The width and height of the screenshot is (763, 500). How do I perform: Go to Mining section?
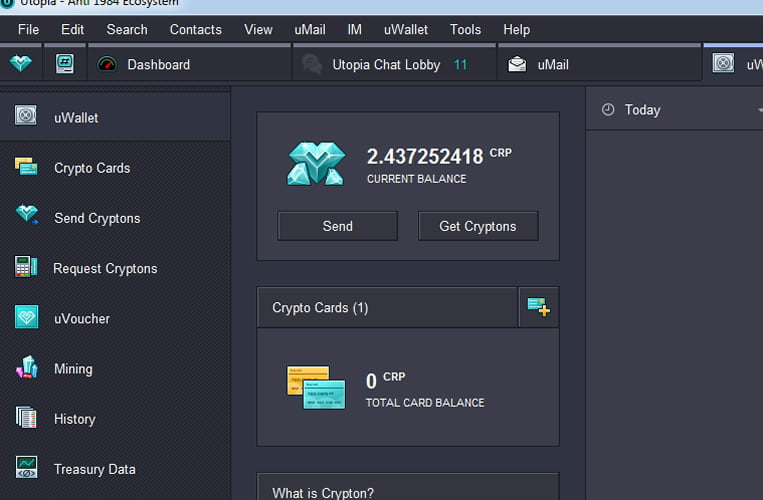click(x=73, y=368)
